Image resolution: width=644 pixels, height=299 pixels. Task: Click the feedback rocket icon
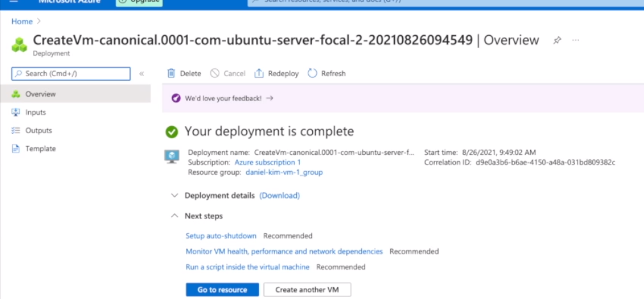pos(176,99)
